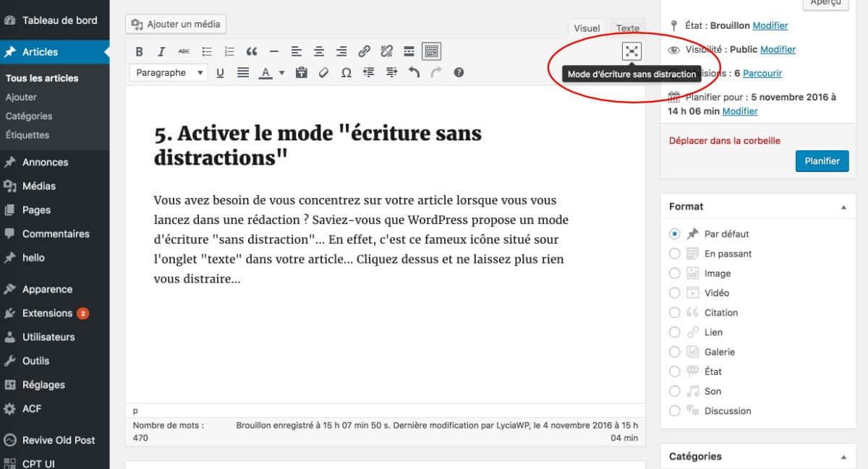Collapse the Format panel

click(843, 206)
